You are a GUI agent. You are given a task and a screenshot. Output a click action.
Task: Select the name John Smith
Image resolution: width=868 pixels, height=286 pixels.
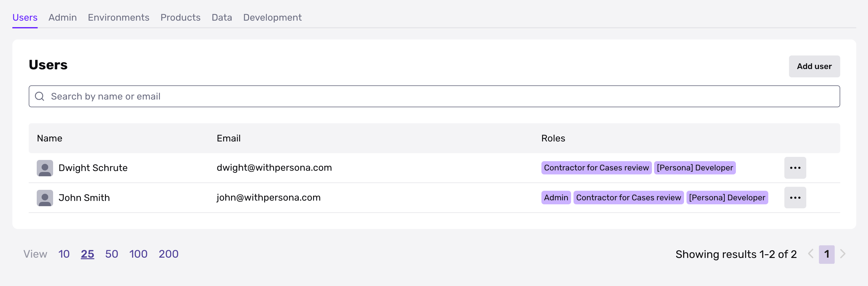coord(84,198)
